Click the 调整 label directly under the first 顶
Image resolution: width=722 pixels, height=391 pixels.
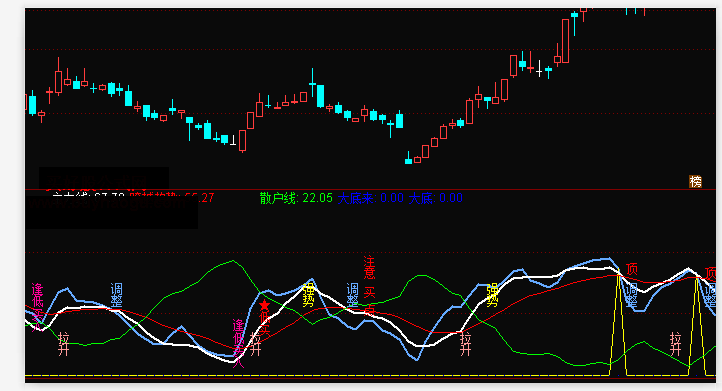631,295
